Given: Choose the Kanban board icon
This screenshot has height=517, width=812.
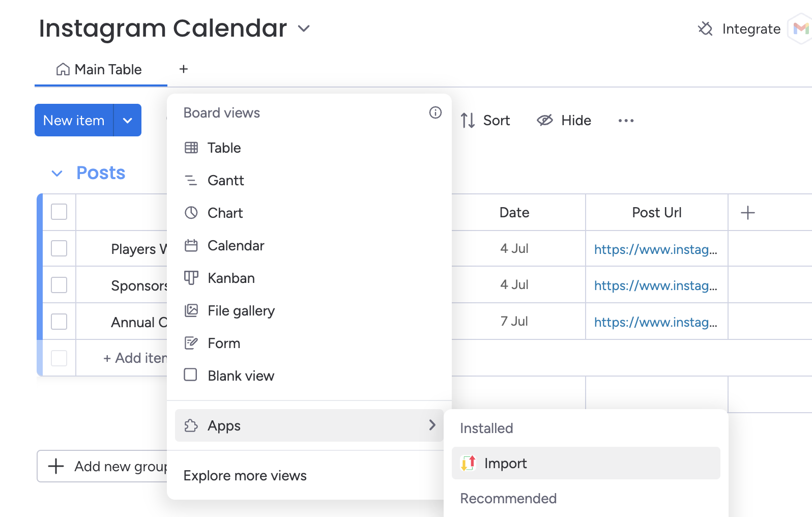Looking at the screenshot, I should [x=191, y=278].
